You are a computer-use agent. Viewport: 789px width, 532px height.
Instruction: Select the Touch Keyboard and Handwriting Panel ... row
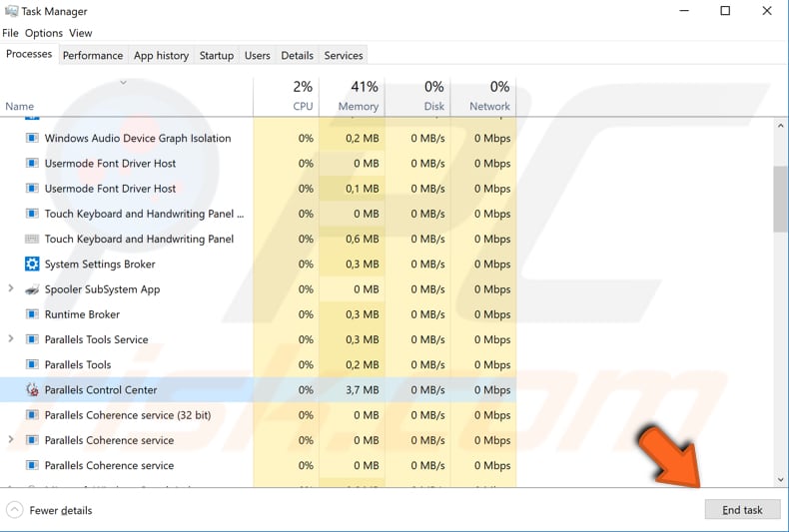click(258, 214)
